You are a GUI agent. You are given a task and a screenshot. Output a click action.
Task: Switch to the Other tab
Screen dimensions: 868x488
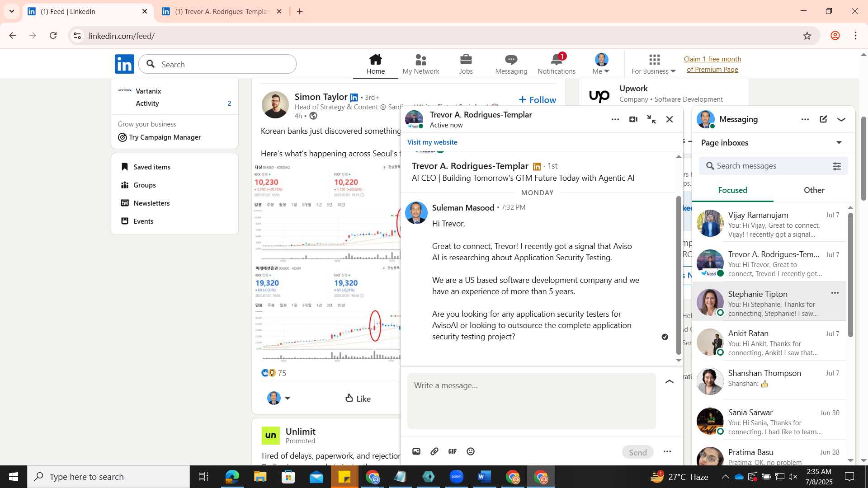pos(814,190)
